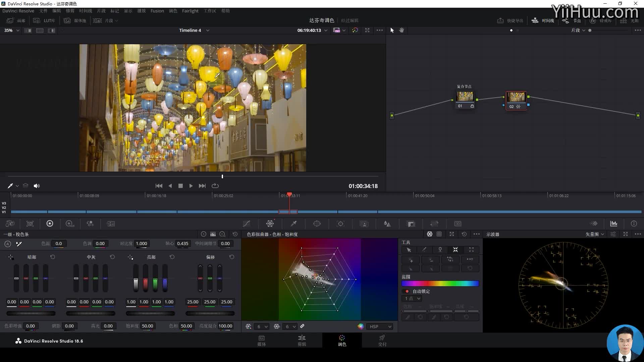Image resolution: width=644 pixels, height=362 pixels.
Task: Open the Key palette
Action: (x=411, y=224)
